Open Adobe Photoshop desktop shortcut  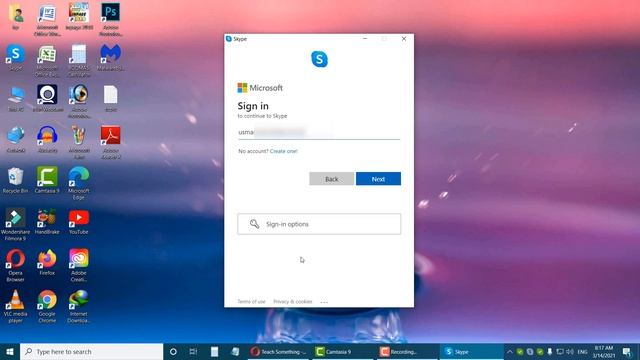pyautogui.click(x=110, y=19)
